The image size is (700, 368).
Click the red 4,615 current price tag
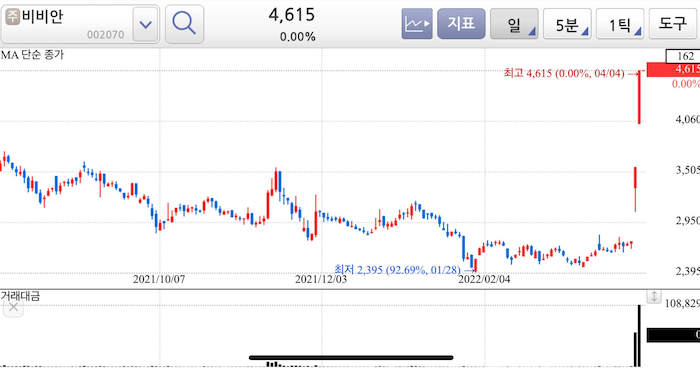[674, 69]
